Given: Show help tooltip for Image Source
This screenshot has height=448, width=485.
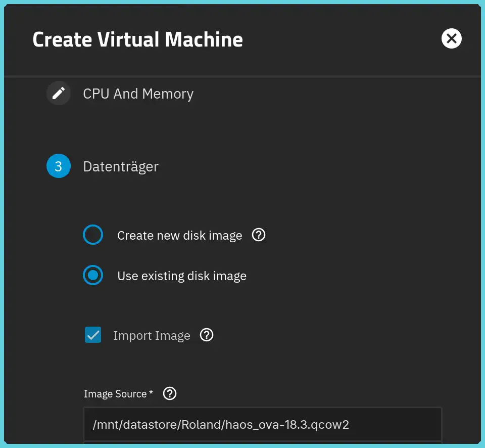Looking at the screenshot, I should click(x=170, y=393).
